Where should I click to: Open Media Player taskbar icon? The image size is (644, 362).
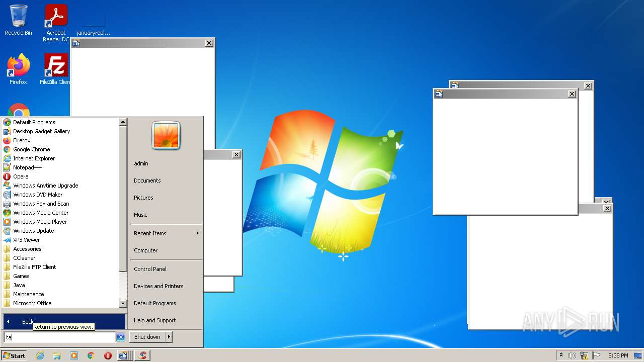74,355
